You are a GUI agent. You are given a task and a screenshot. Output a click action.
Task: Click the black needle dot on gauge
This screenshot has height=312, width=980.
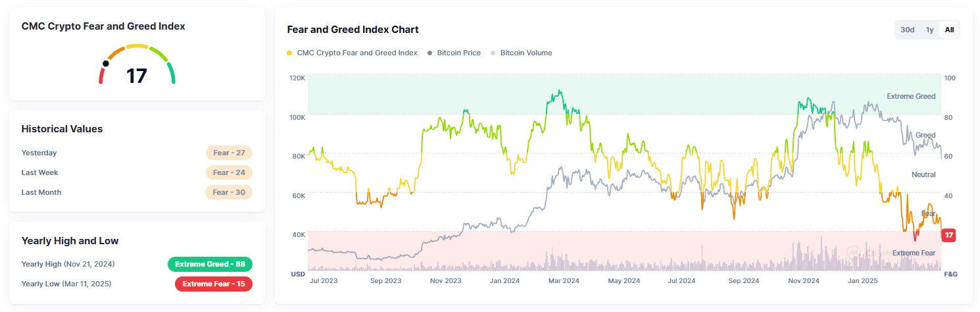105,64
